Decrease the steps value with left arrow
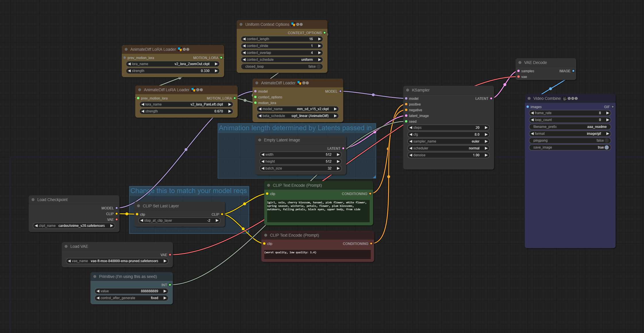Screen dimensions: 644x333 coord(411,128)
